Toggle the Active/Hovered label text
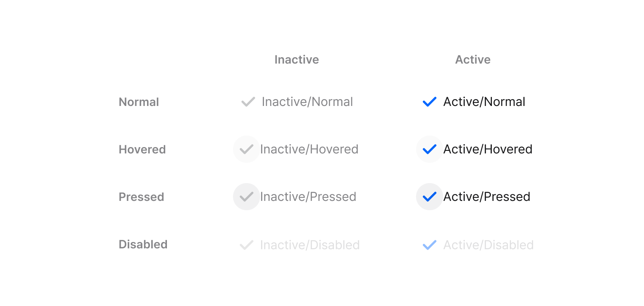Screen dimensions: 644x306 [487, 149]
